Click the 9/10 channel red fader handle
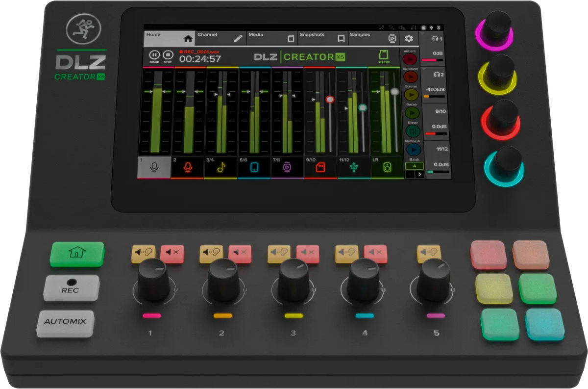This screenshot has width=588, height=389. pos(330,99)
